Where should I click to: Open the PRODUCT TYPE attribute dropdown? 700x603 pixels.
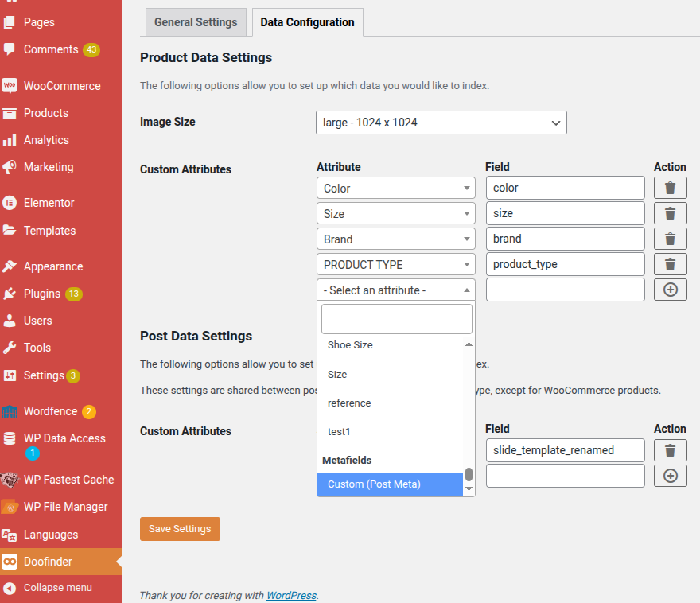pyautogui.click(x=395, y=264)
